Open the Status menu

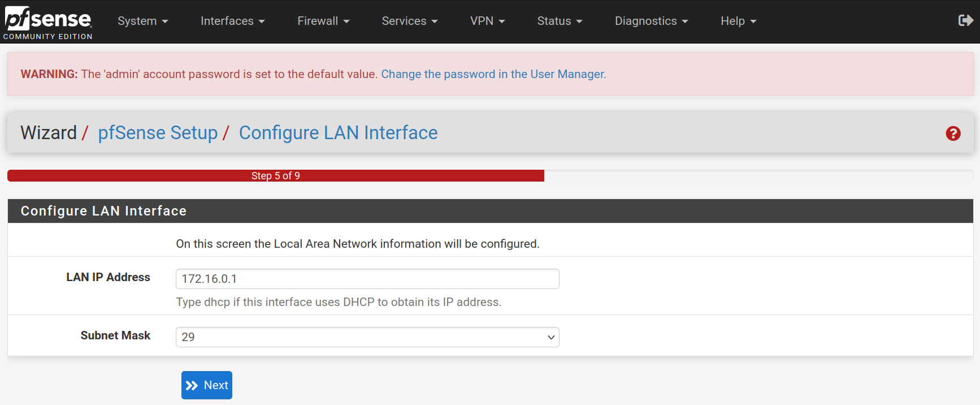tap(560, 21)
